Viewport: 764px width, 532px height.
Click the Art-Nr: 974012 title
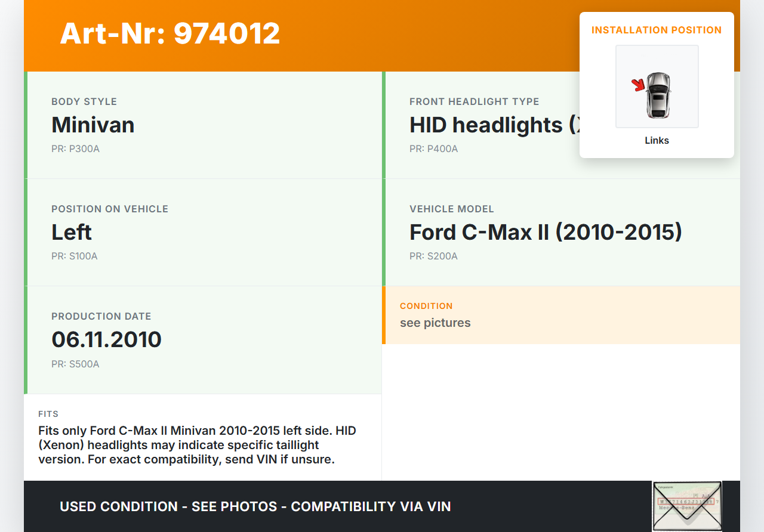(170, 33)
